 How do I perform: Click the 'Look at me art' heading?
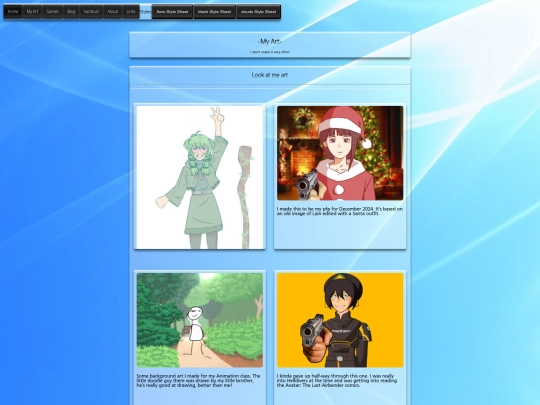(270, 75)
